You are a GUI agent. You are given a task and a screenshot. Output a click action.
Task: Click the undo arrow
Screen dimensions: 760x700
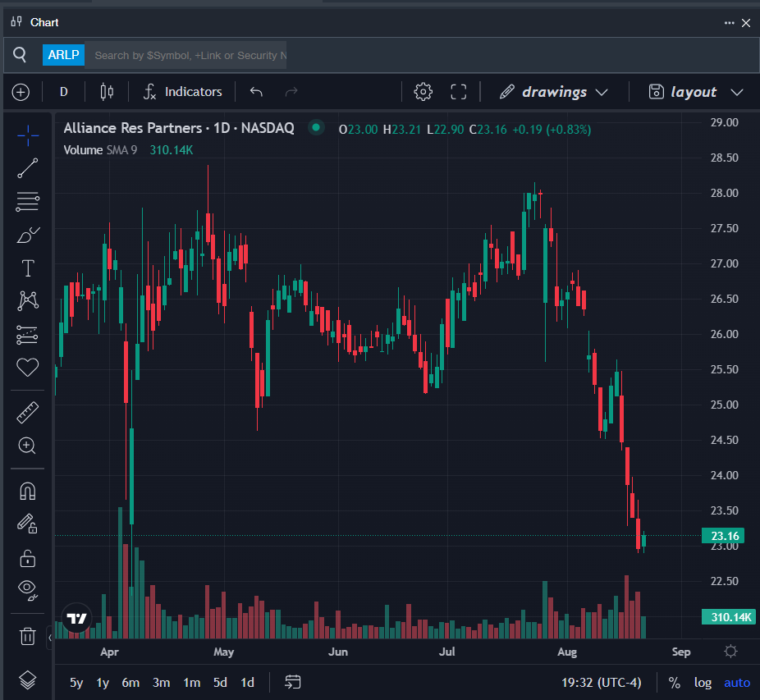(x=256, y=92)
